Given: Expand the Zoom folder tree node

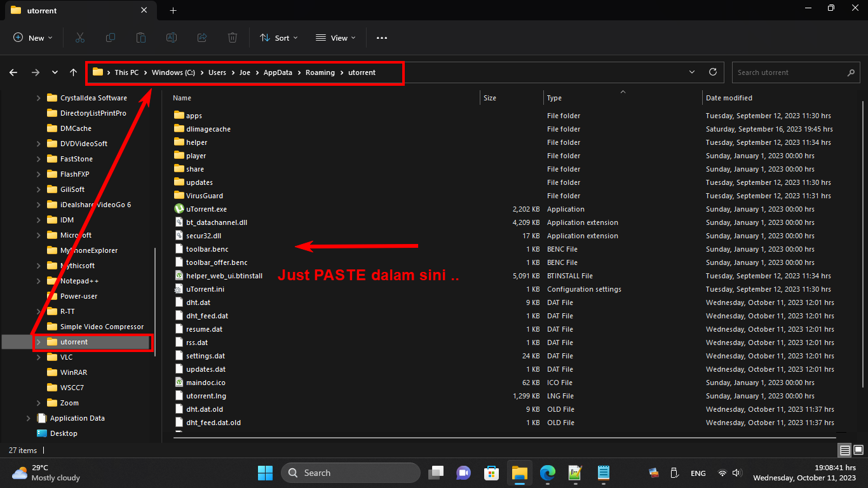Looking at the screenshot, I should point(38,403).
